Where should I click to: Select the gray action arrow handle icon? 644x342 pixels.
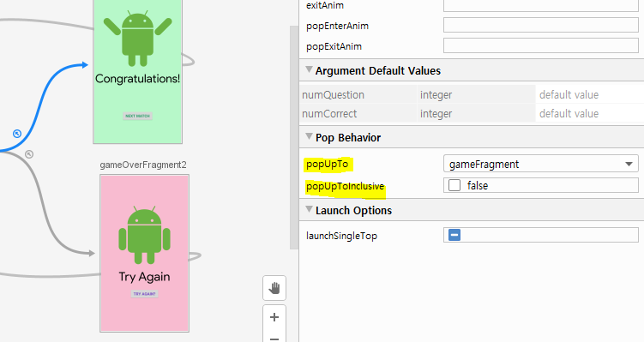click(x=29, y=154)
